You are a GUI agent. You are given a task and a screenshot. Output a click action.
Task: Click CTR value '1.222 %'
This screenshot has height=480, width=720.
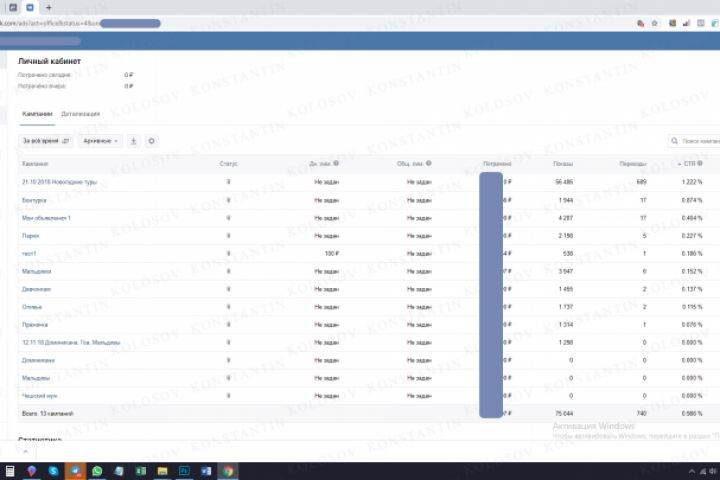[692, 182]
